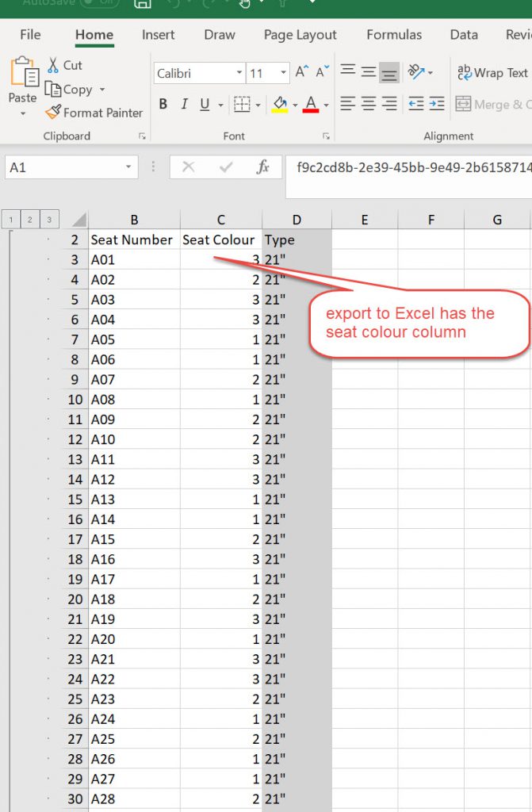Screen dimensions: 532x812
Task: Select cell containing seat number A10
Action: pos(133,439)
